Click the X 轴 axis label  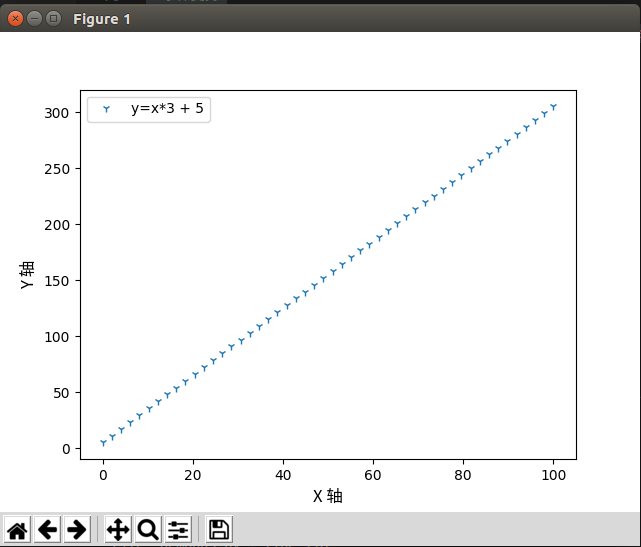coord(327,495)
